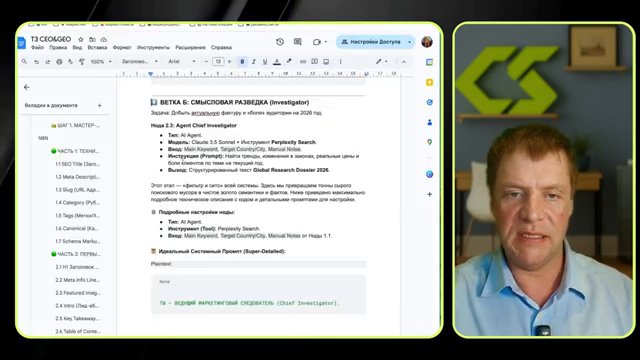This screenshot has height=360, width=640.
Task: Open the video call options arrow
Action: [x=326, y=42]
